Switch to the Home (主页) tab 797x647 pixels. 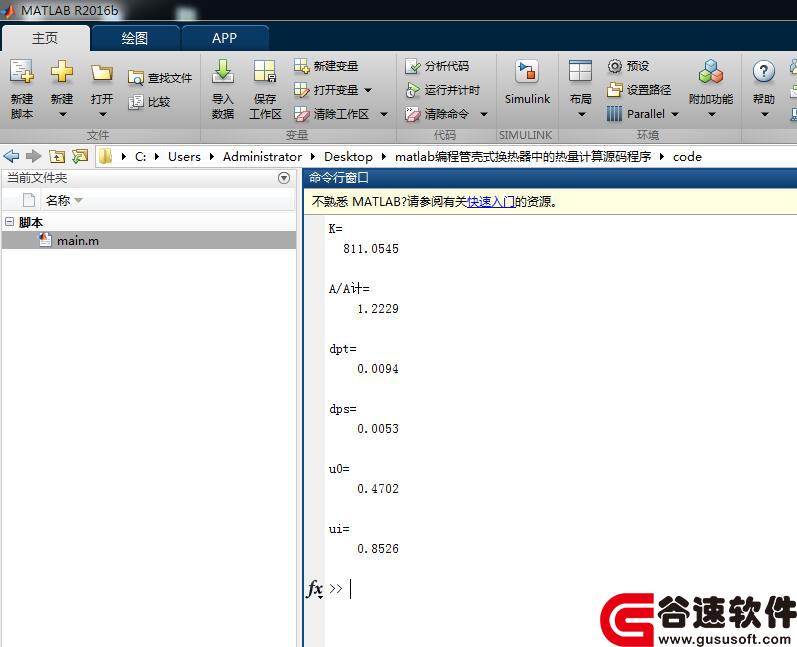click(45, 38)
